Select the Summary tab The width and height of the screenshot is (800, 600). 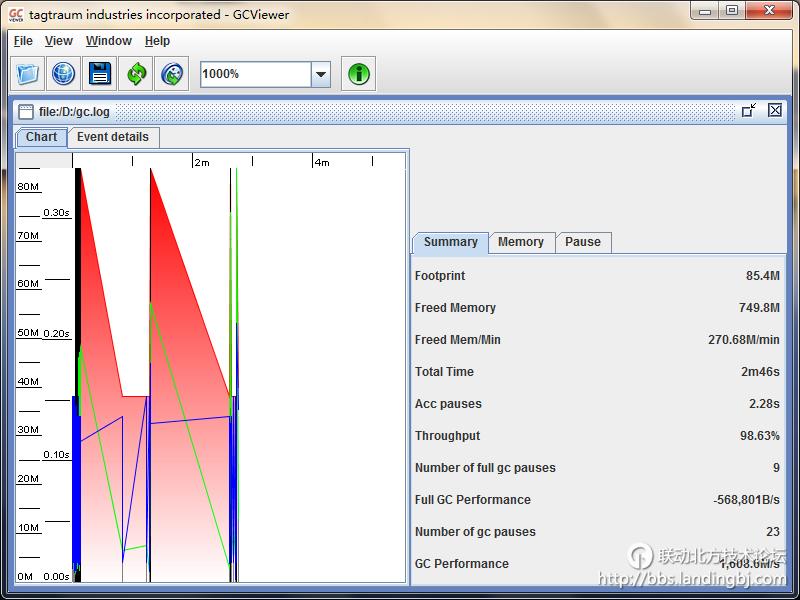tap(450, 242)
